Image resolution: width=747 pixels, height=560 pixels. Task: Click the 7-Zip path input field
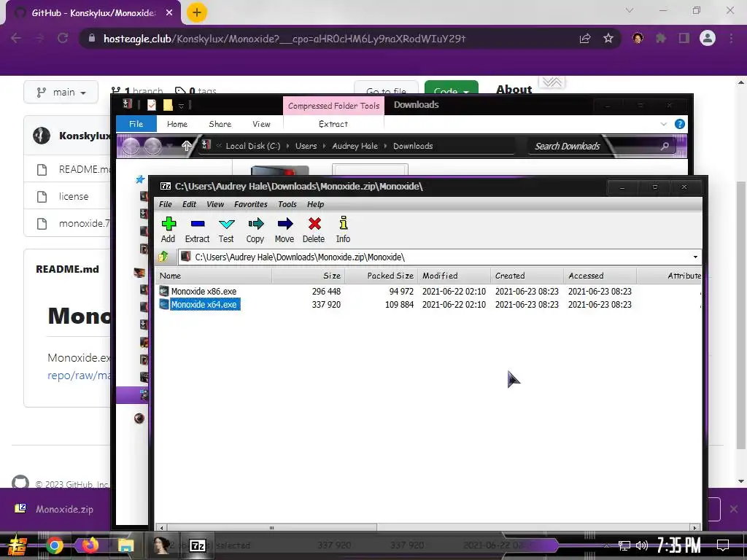[x=435, y=257]
